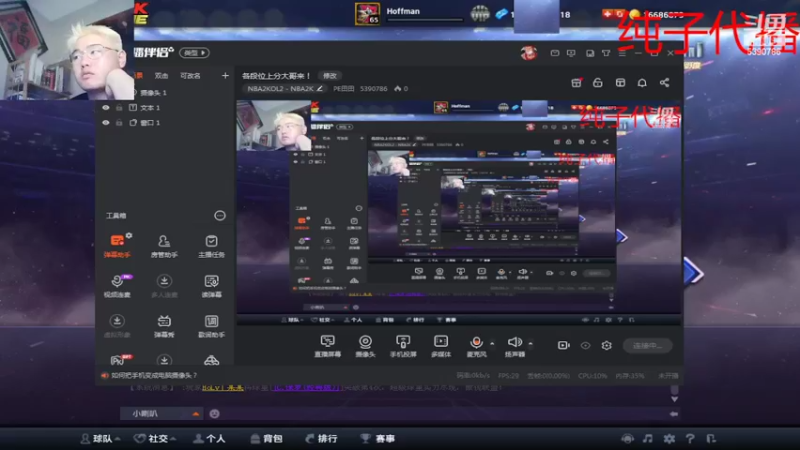The image size is (800, 450).
Task: Lock the 文本 1 source
Action: pyautogui.click(x=119, y=108)
